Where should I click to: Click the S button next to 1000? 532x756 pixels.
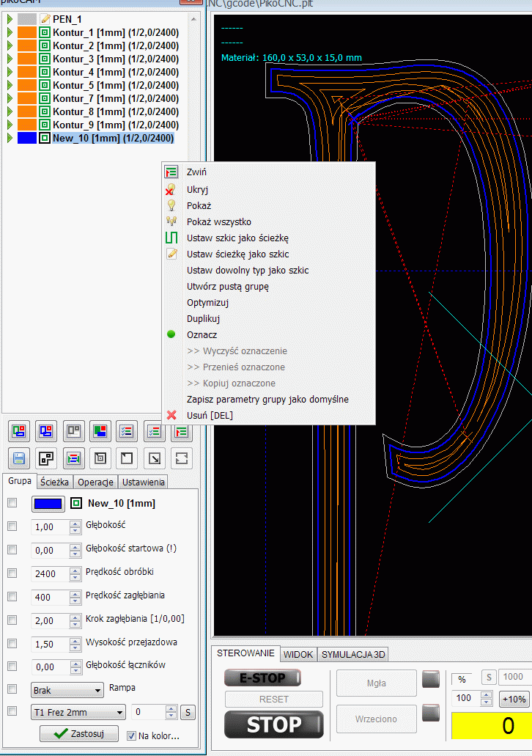(489, 678)
